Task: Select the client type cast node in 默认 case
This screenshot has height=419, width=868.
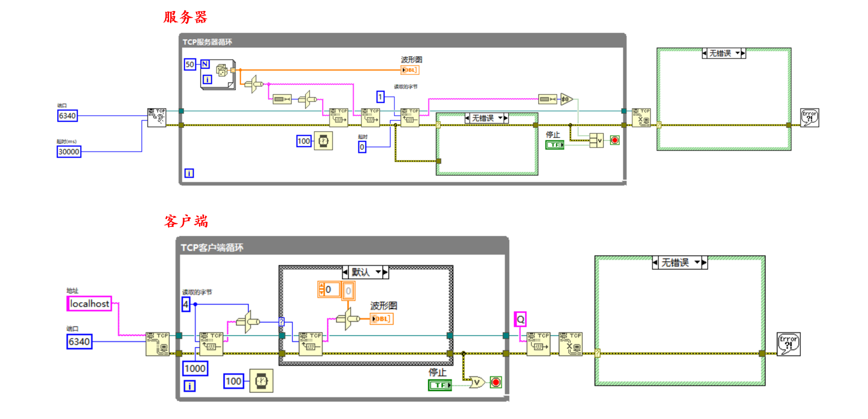Action: click(348, 319)
